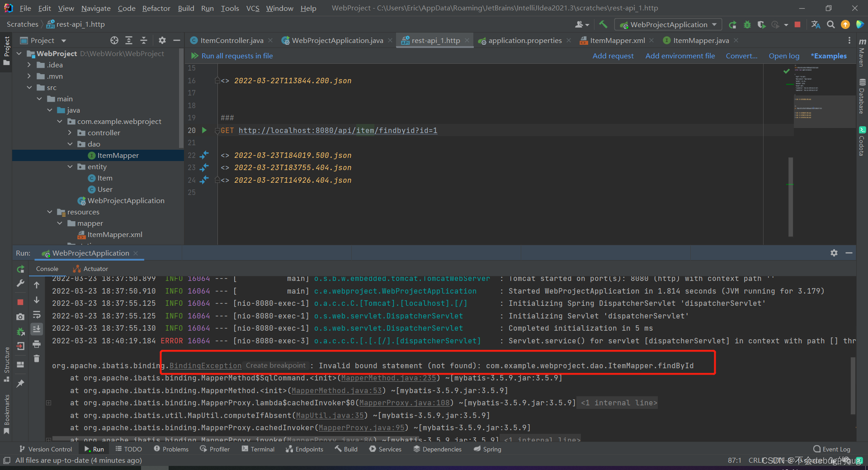Collapse the src folder in Project tree
Image resolution: width=868 pixels, height=470 pixels.
[30, 87]
